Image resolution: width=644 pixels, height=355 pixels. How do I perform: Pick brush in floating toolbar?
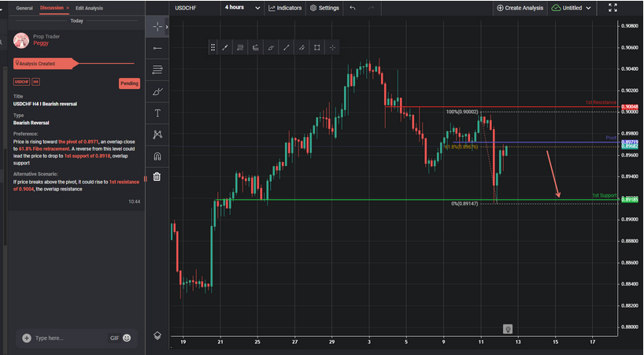coord(271,47)
